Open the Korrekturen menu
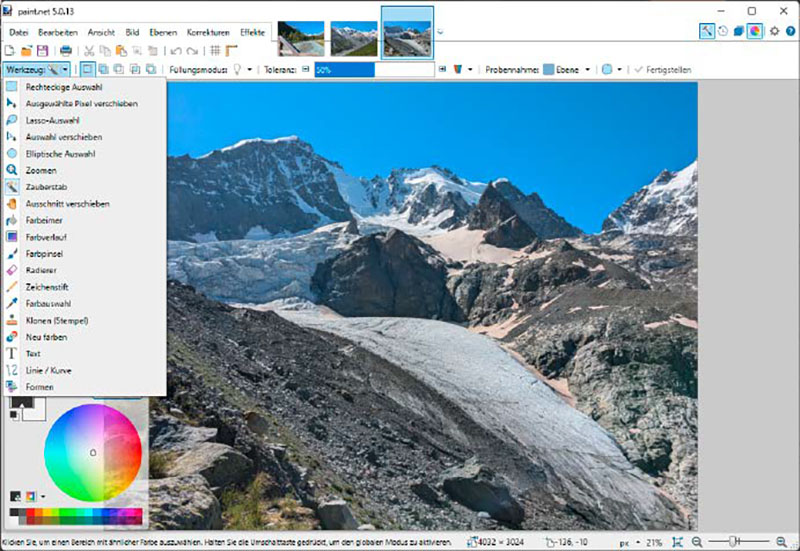 tap(208, 32)
